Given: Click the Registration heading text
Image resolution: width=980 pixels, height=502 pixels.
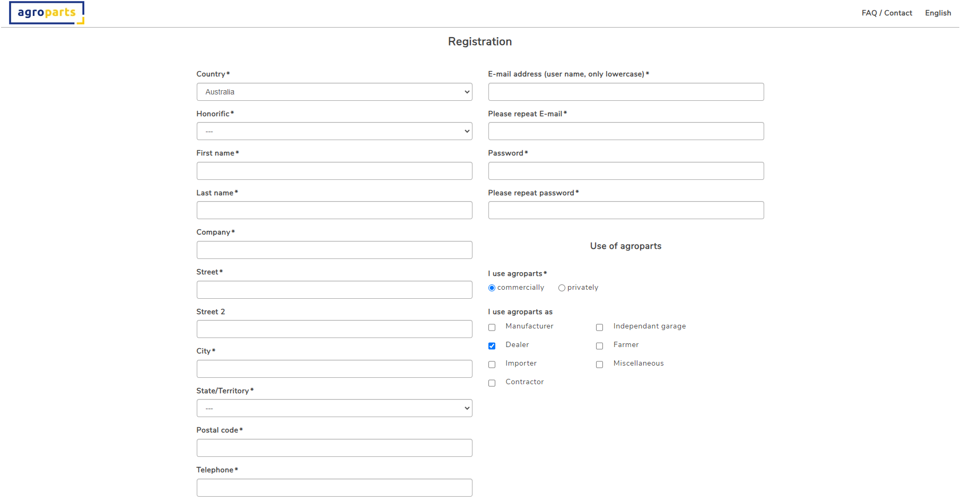Looking at the screenshot, I should [480, 41].
